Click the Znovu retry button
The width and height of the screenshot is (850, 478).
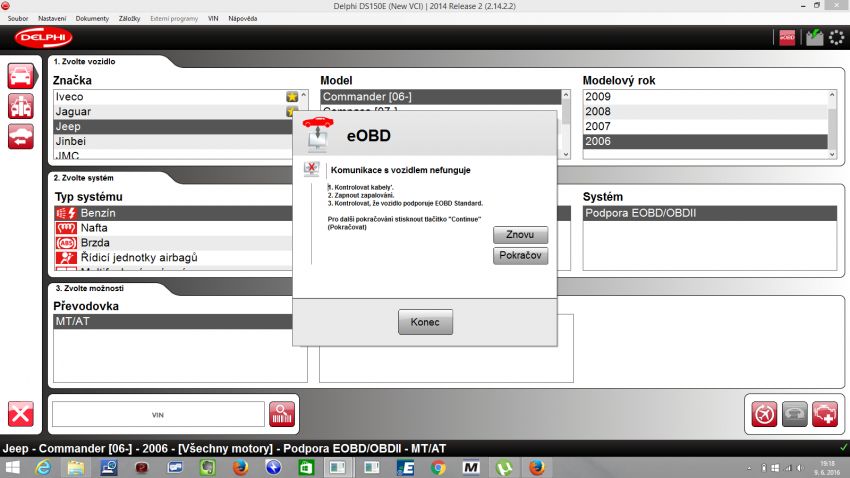click(x=520, y=235)
